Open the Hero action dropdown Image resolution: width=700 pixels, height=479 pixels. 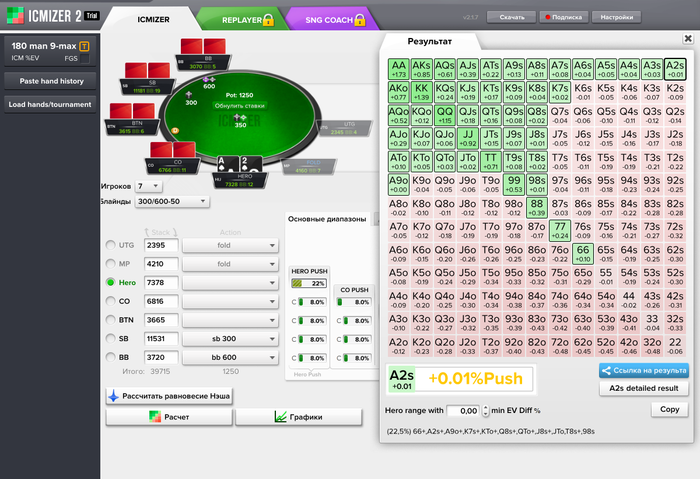tap(230, 283)
